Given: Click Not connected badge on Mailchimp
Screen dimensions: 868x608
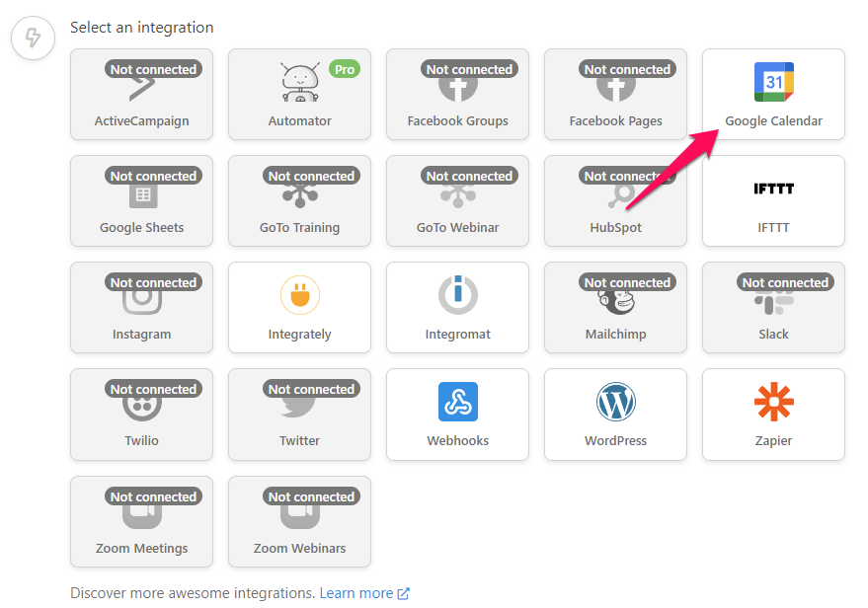Looking at the screenshot, I should pyautogui.click(x=627, y=282).
